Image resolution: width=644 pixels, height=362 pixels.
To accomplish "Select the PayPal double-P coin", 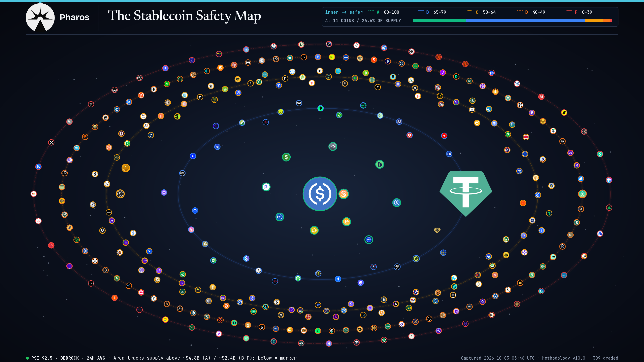I will pos(397,267).
